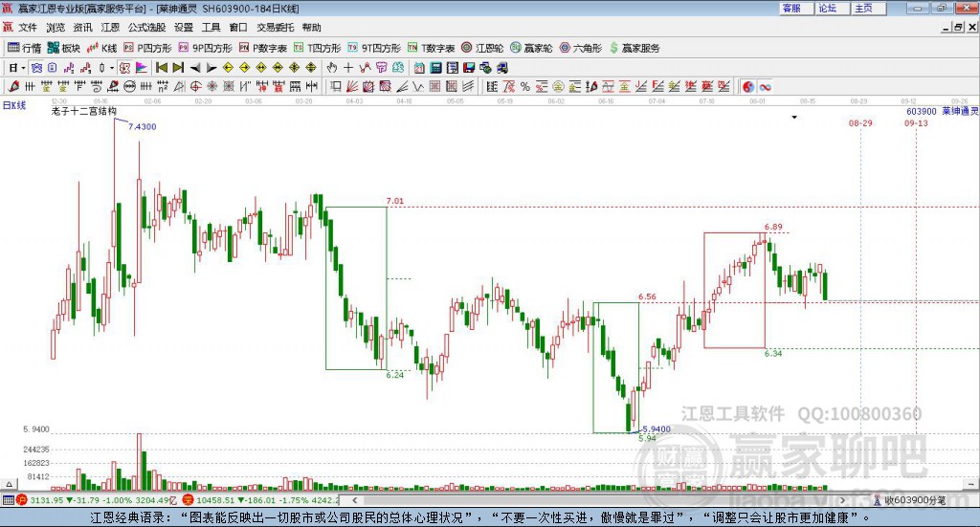Open the calculator icon

pyautogui.click(x=435, y=68)
